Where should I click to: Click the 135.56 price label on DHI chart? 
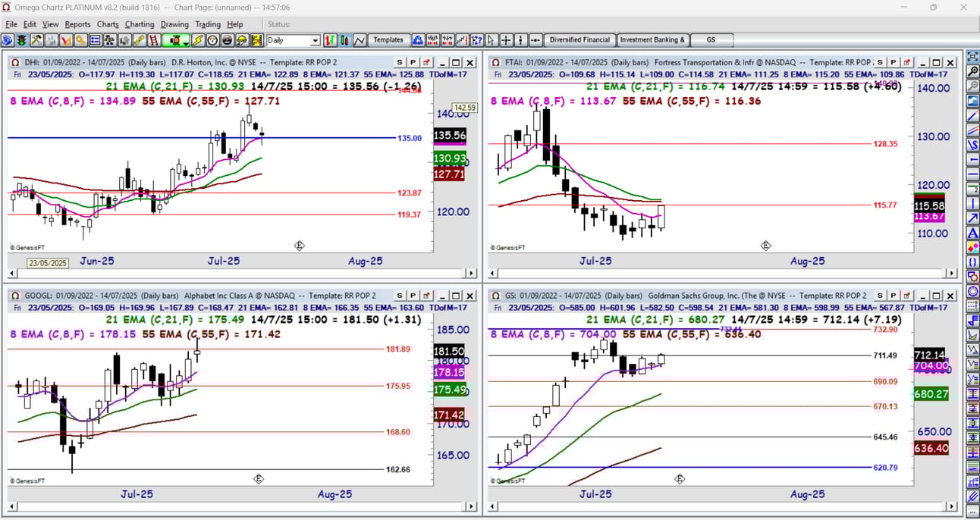(x=449, y=136)
